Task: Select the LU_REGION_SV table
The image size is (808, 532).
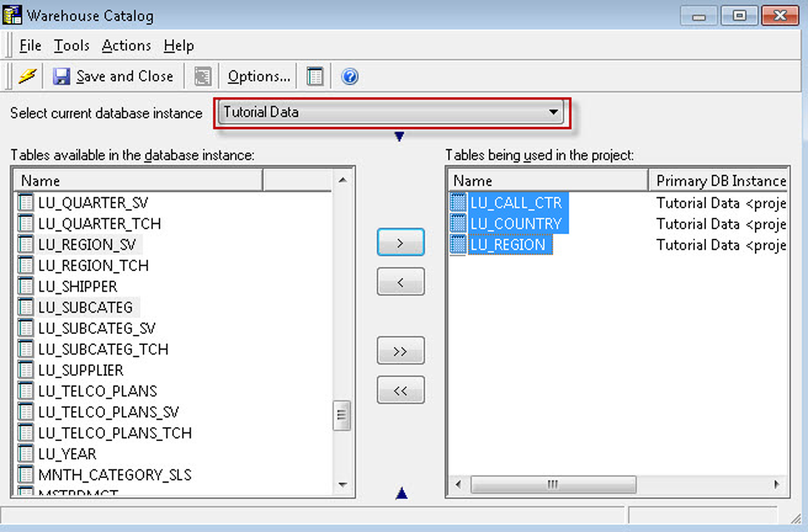Action: tap(87, 245)
